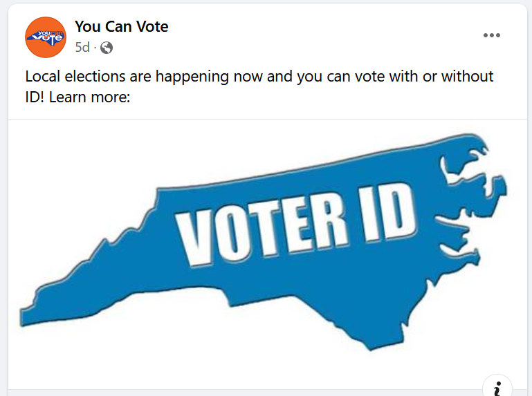The height and width of the screenshot is (396, 532).
Task: Click the info 'i' icon on the image
Action: pos(497,387)
